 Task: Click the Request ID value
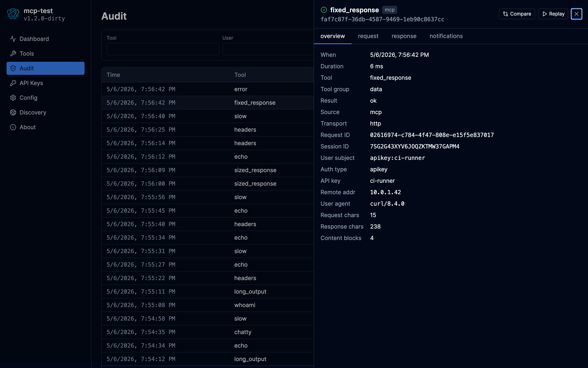pyautogui.click(x=432, y=135)
